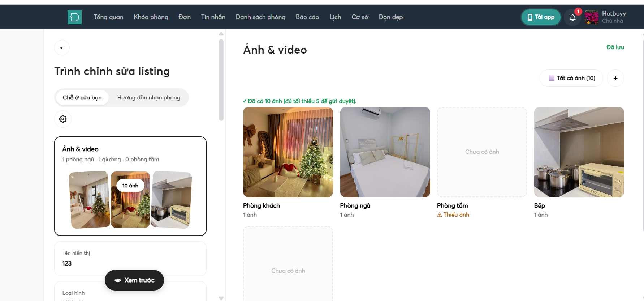Navigate to Danh sách phòng
Screen dimensions: 644x301
click(x=260, y=17)
